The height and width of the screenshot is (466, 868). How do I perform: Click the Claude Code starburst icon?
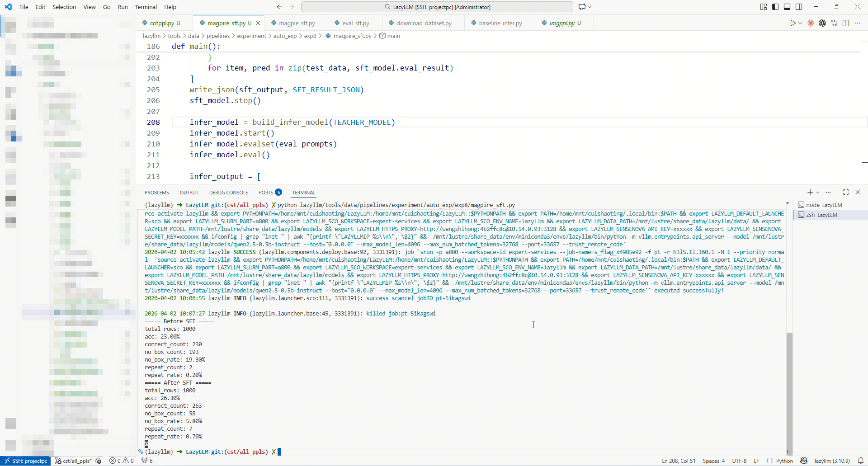click(811, 23)
